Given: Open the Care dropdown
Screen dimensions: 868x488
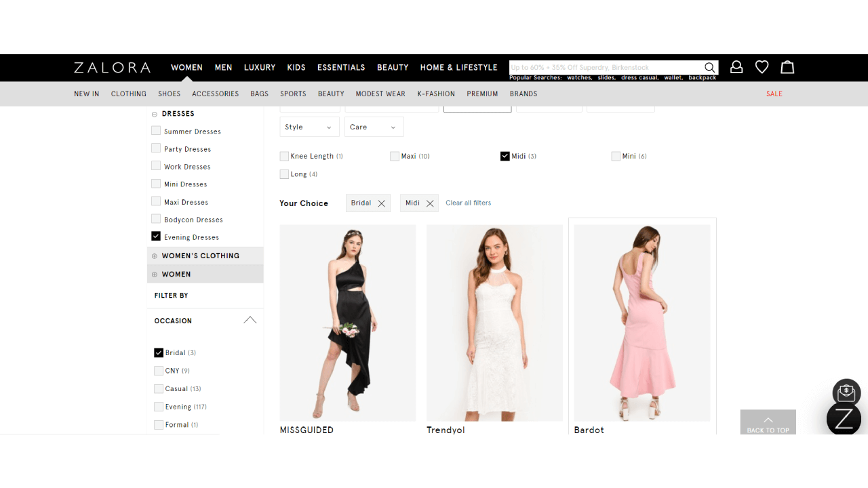Looking at the screenshot, I should tap(374, 127).
